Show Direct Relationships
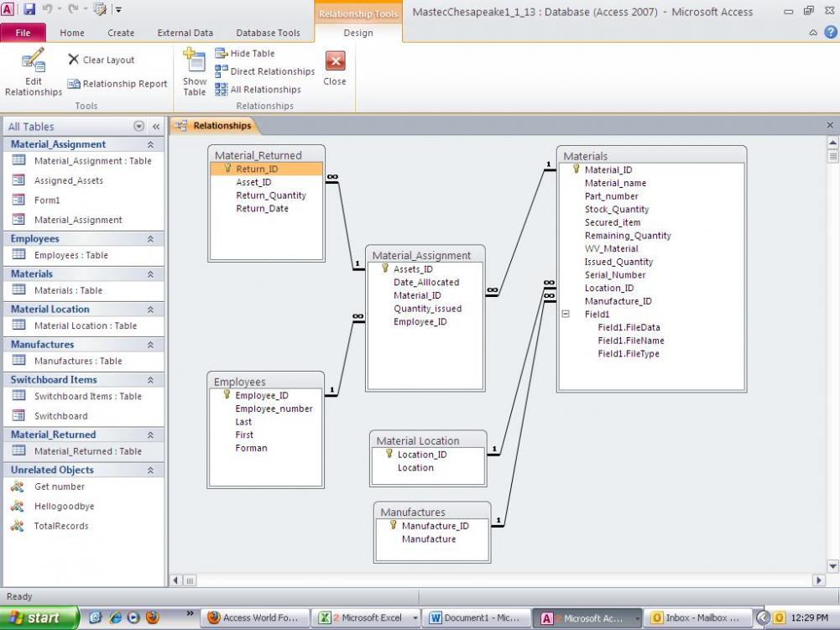 (265, 71)
